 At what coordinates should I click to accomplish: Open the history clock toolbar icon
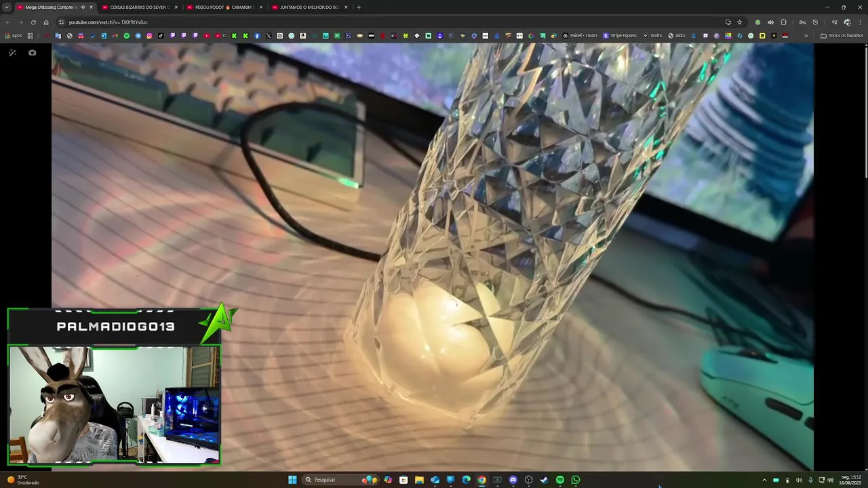(x=815, y=22)
